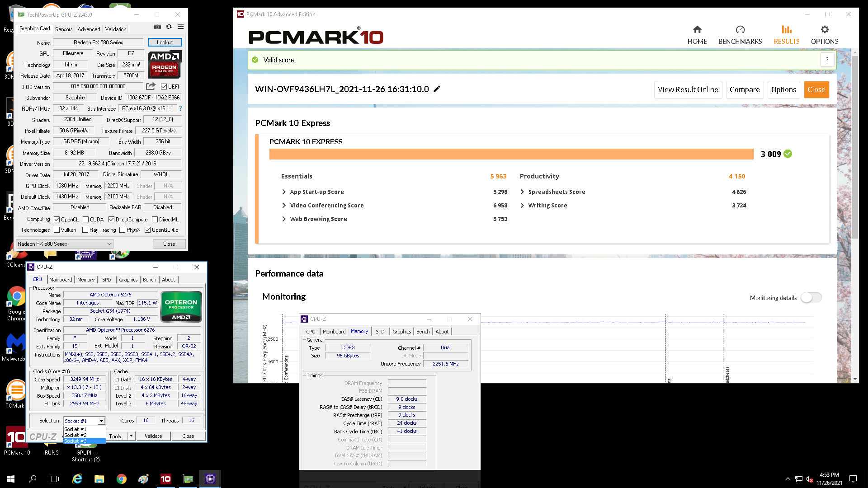Toggle the UEFI checkbox in GPU-Z
The height and width of the screenshot is (488, 868).
point(164,87)
